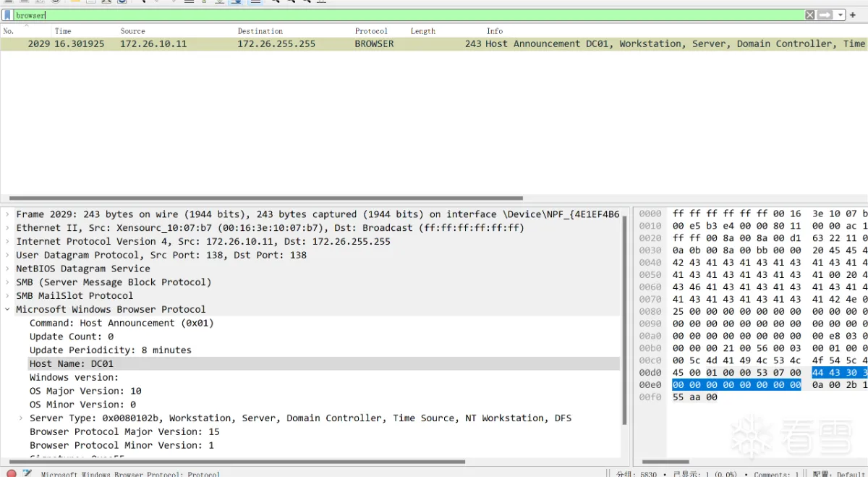Screen dimensions: 868x477
Task: Expand the Server Type field
Action: click(21, 418)
